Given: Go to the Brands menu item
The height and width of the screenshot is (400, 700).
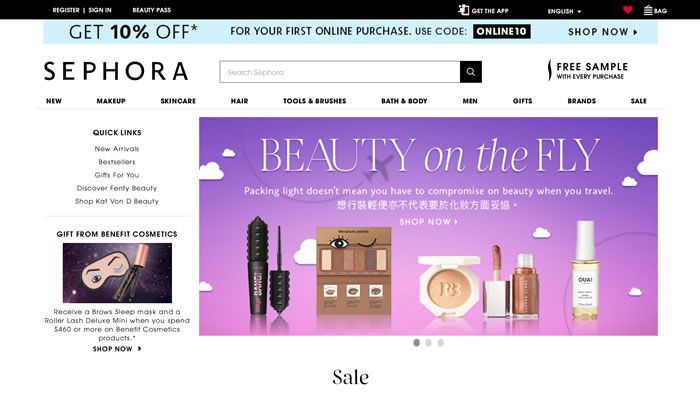Looking at the screenshot, I should click(582, 101).
